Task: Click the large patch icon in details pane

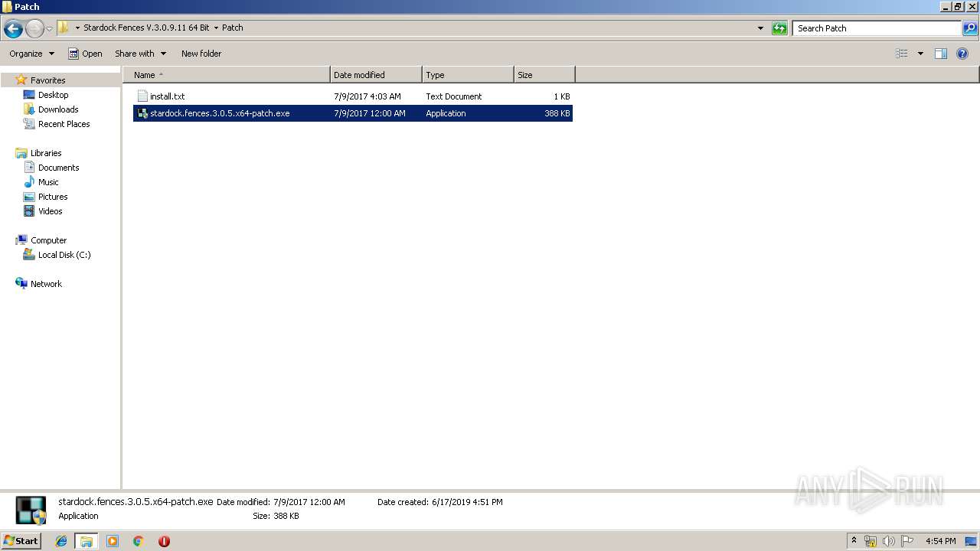Action: (31, 510)
